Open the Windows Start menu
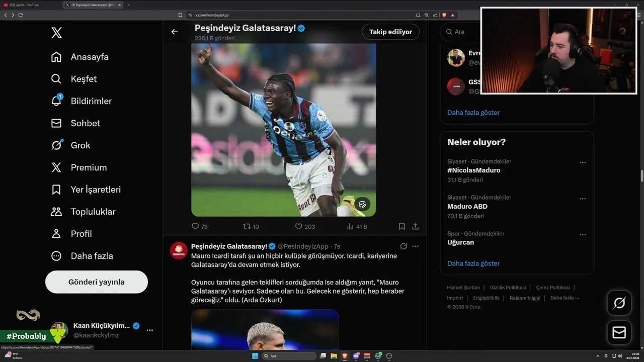Viewport: 644px width, 362px height. click(255, 356)
